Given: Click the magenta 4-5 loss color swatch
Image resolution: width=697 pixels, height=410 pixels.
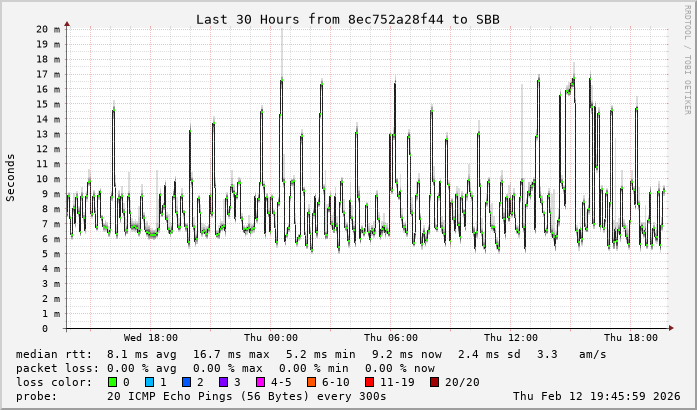Looking at the screenshot, I should (261, 382).
